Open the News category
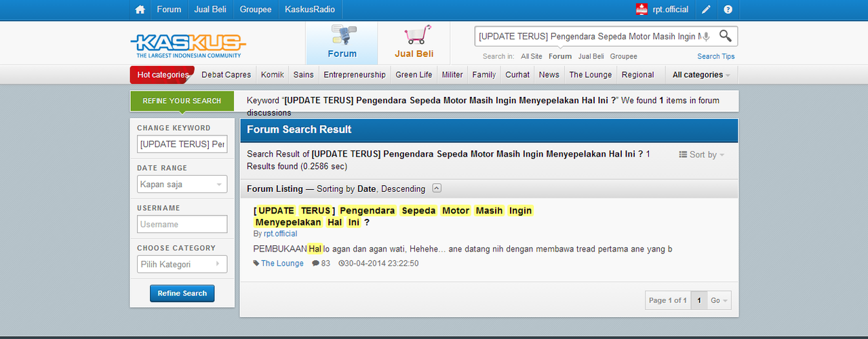The image size is (868, 339). tap(549, 75)
